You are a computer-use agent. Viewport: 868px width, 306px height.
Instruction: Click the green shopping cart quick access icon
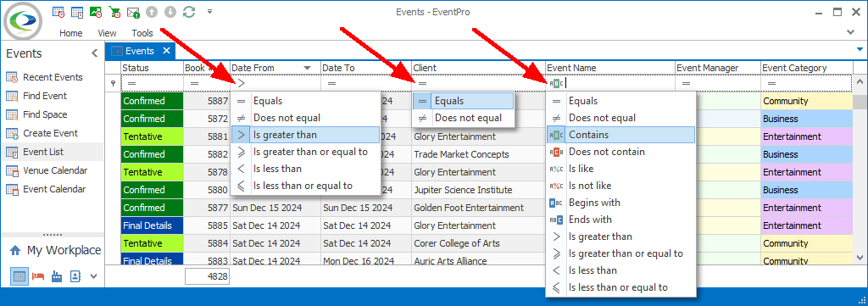coord(114,12)
